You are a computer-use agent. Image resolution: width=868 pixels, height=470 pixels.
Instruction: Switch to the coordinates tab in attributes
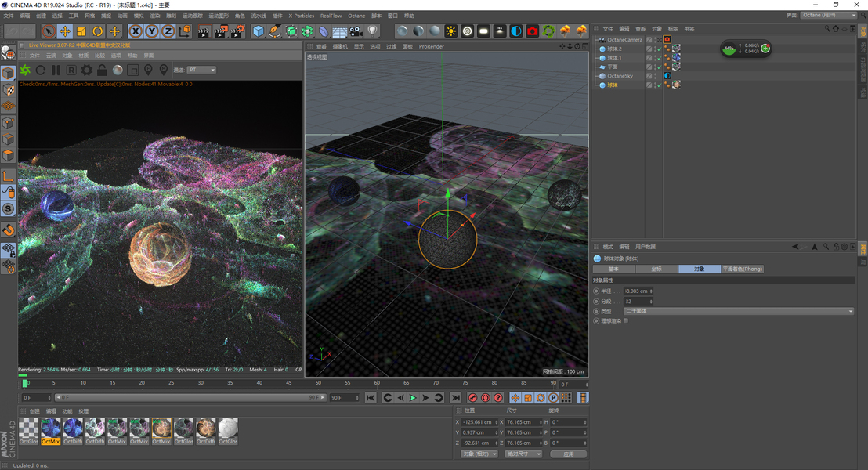point(656,269)
